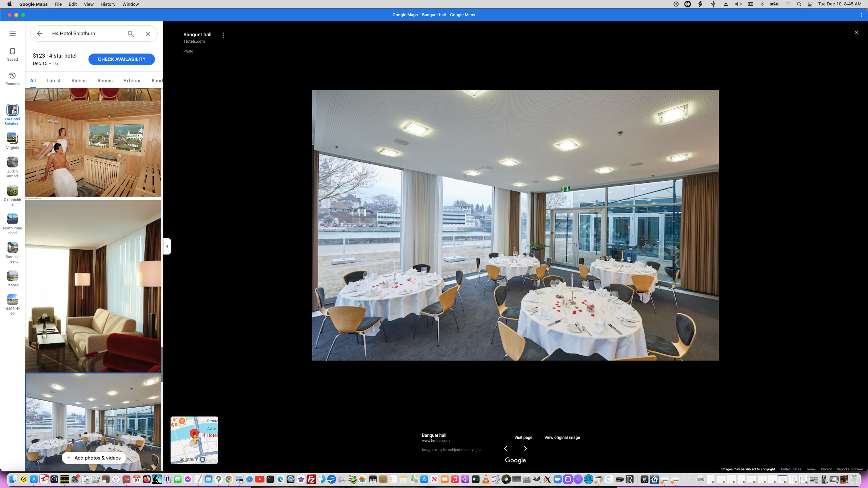This screenshot has width=868, height=488.
Task: Close the photo viewer with the X
Action: point(856,32)
